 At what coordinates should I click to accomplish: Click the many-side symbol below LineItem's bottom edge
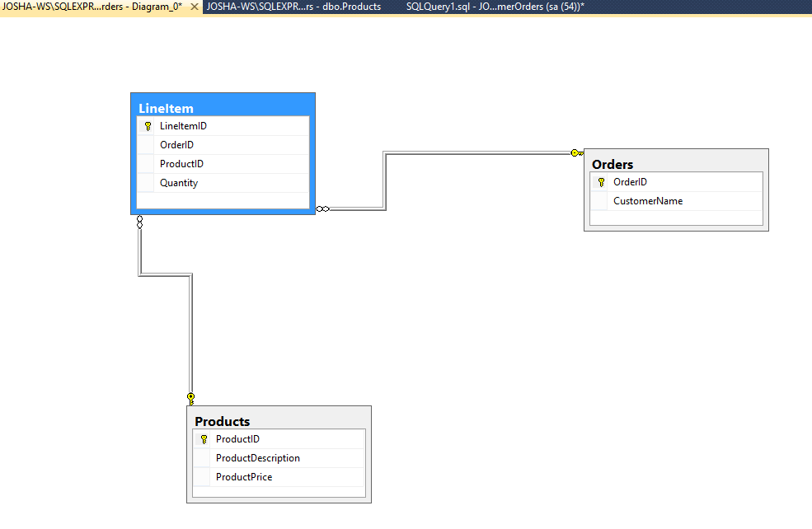[140, 221]
